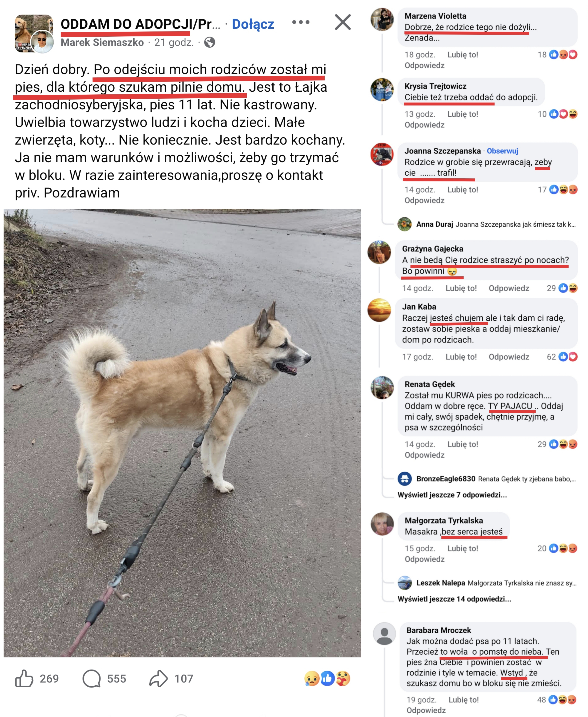588x717 pixels.
Task: Like the post with thumbs-up icon
Action: click(24, 678)
